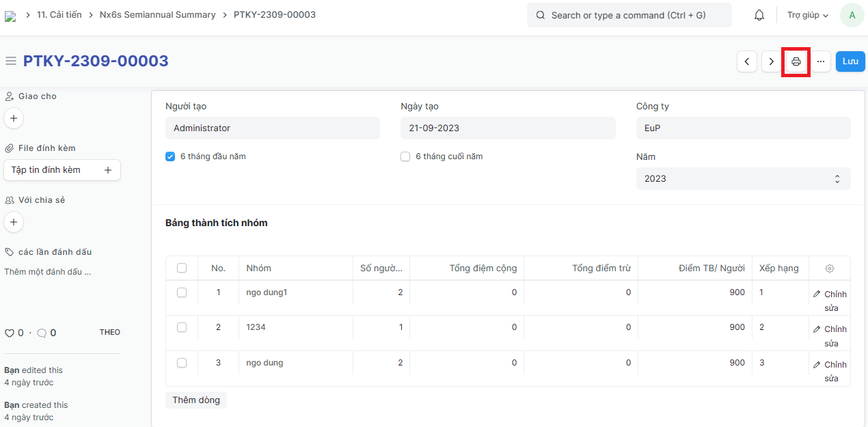Viewport: 868px width, 427px height.
Task: Uncheck 6 tháng đầu năm checkbox
Action: (x=171, y=156)
